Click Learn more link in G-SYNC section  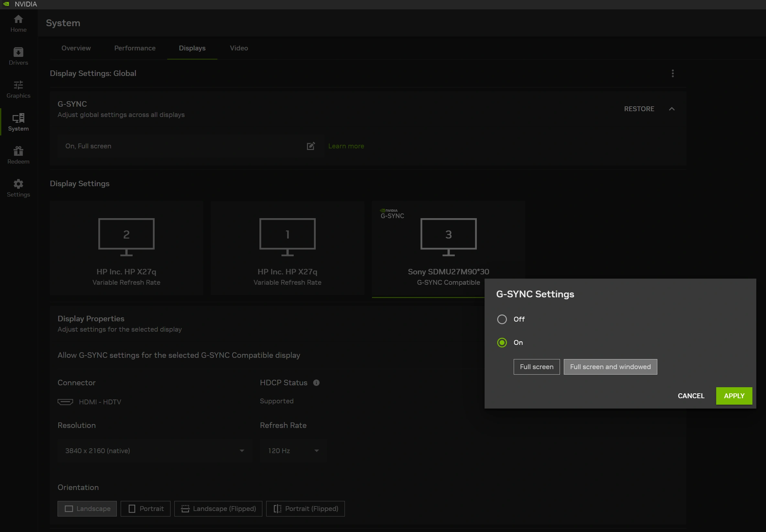point(346,146)
